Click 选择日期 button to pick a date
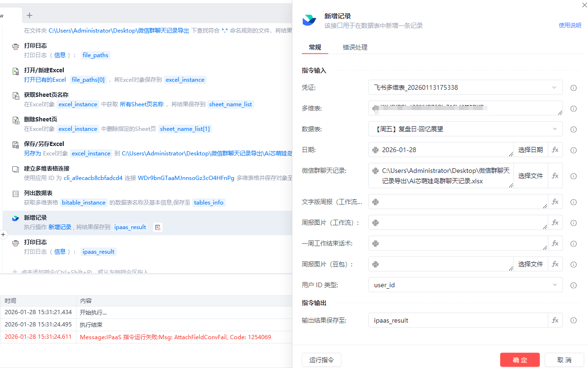The image size is (588, 368). (530, 150)
